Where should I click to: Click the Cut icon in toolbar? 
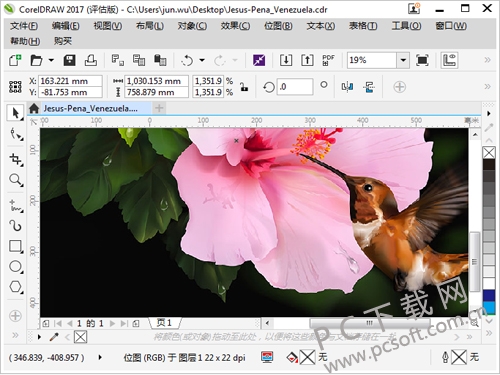(117, 60)
